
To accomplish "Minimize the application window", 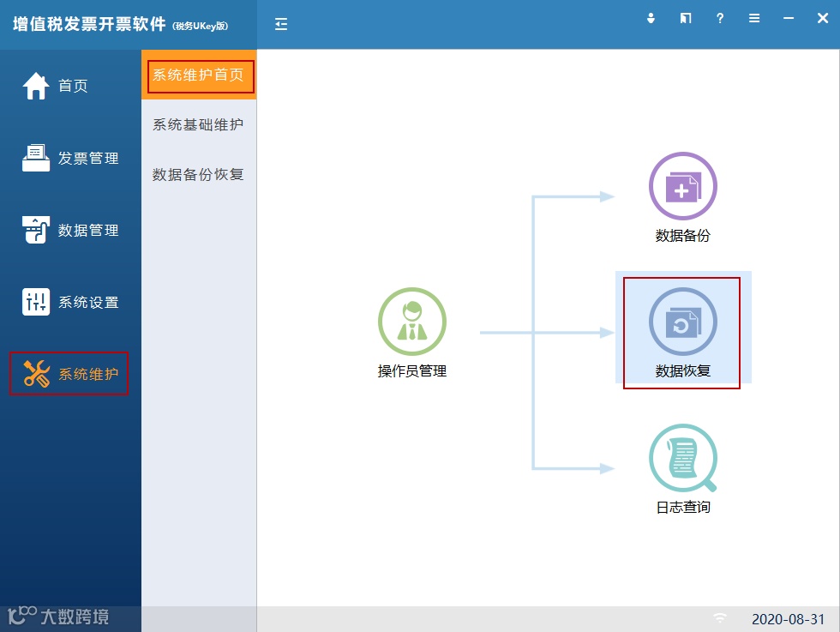I will click(x=789, y=18).
